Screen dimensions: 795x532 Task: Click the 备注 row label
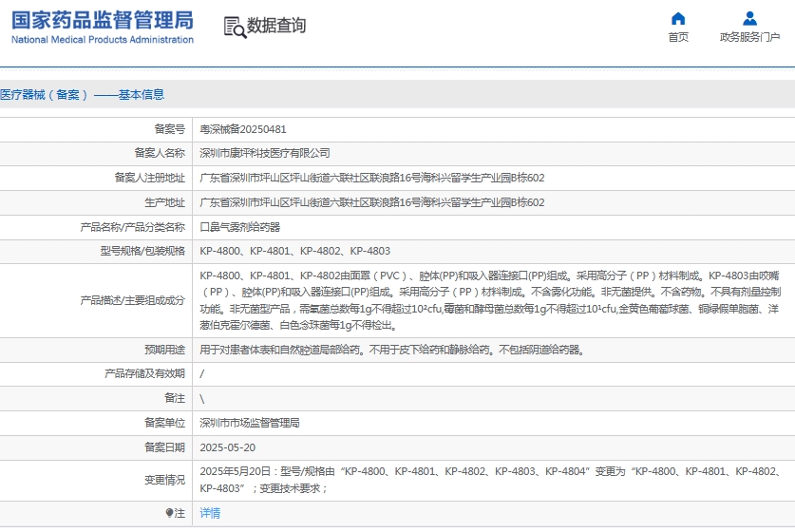(x=175, y=398)
